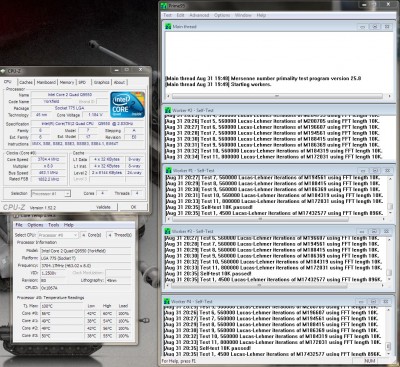Minimize the Main thread child window
This screenshot has height=367, width=400.
pyautogui.click(x=363, y=27)
